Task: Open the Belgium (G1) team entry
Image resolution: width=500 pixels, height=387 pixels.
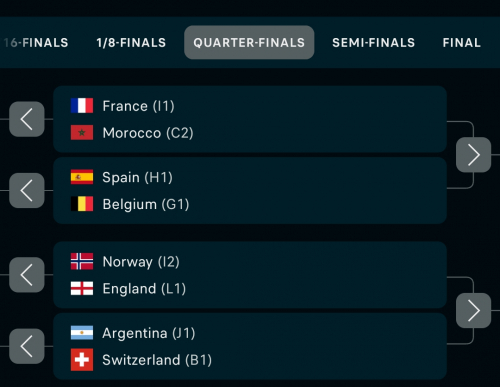Action: [x=130, y=204]
